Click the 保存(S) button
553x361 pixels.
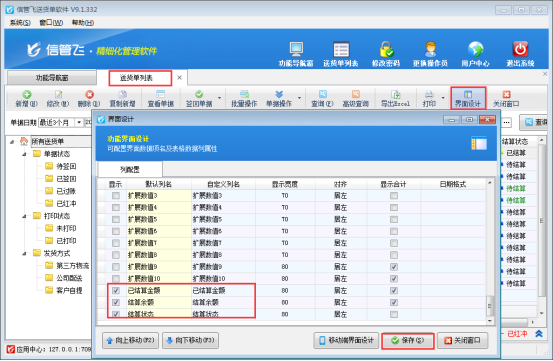click(408, 341)
